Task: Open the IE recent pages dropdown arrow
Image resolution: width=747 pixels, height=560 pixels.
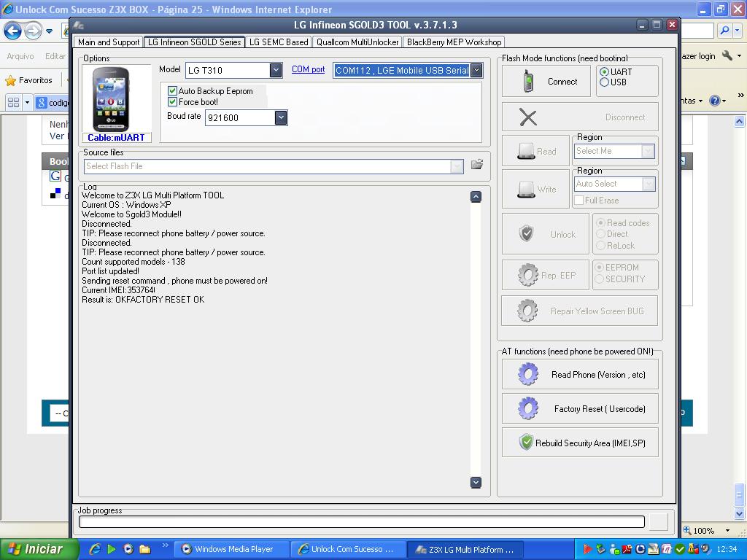Action: (x=49, y=31)
